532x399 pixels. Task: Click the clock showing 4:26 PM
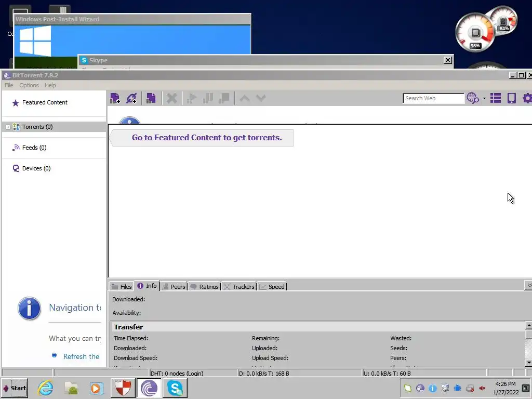[506, 384]
